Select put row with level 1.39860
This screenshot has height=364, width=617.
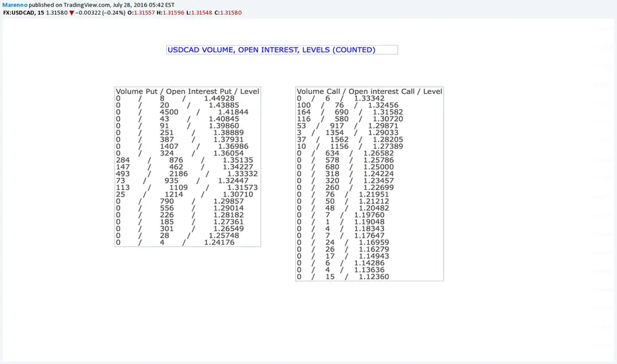coord(177,126)
